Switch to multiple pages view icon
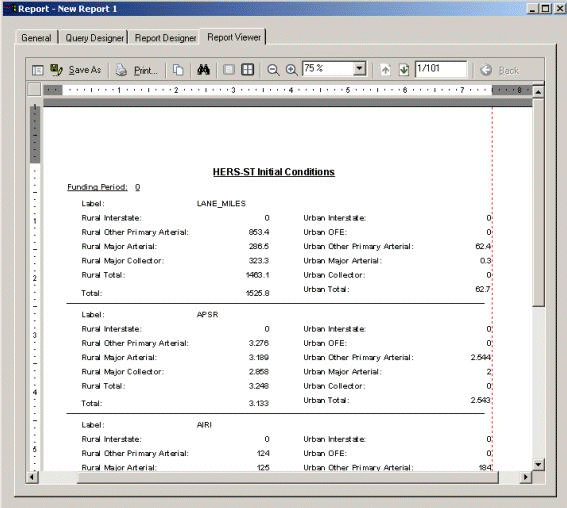 pyautogui.click(x=247, y=69)
